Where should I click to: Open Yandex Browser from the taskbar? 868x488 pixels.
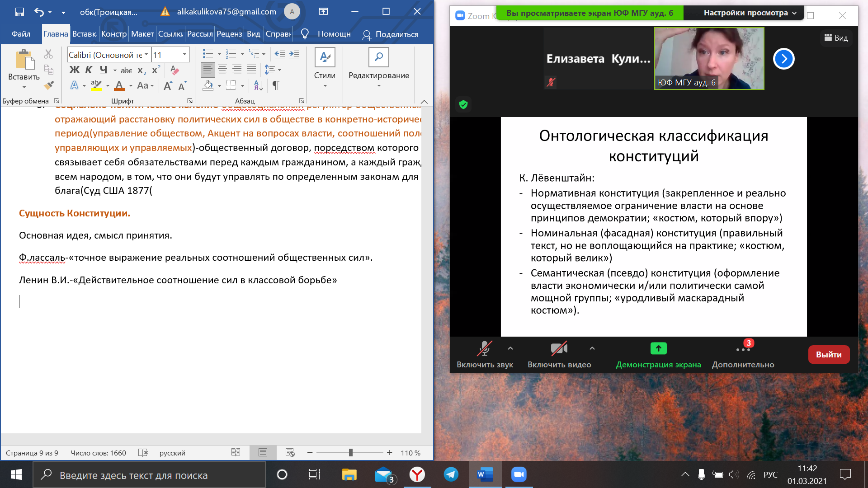417,474
